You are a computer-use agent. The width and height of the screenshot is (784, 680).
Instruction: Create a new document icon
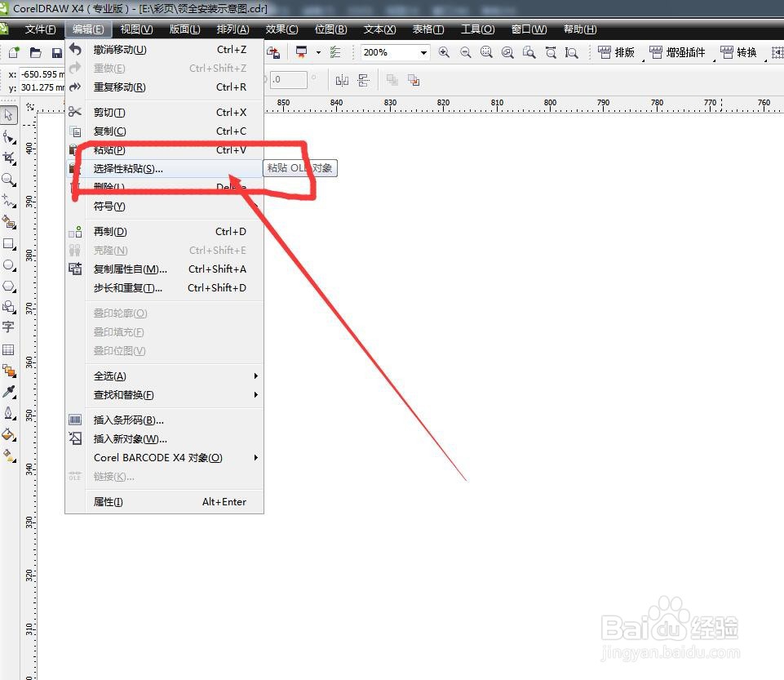click(14, 52)
